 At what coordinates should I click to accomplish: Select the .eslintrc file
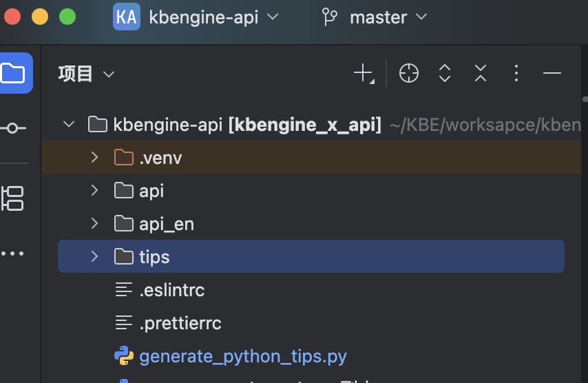click(171, 290)
